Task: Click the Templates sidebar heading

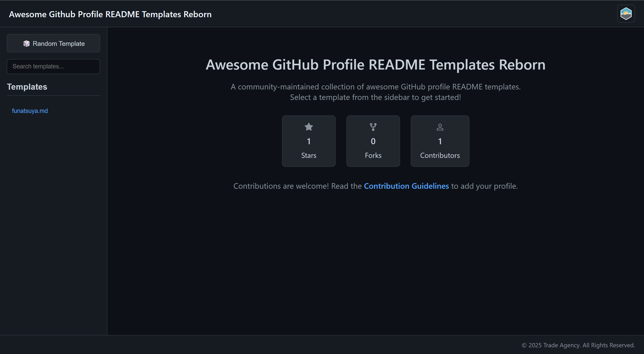Action: pyautogui.click(x=27, y=87)
